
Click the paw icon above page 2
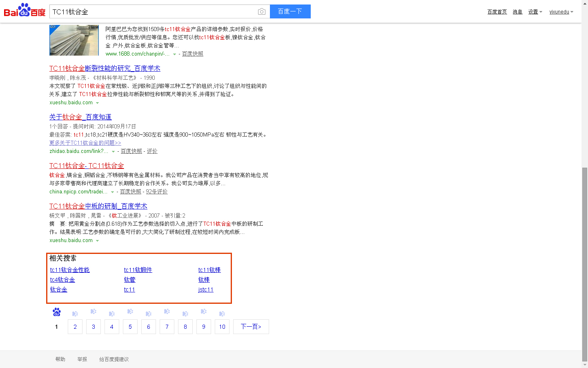click(75, 314)
